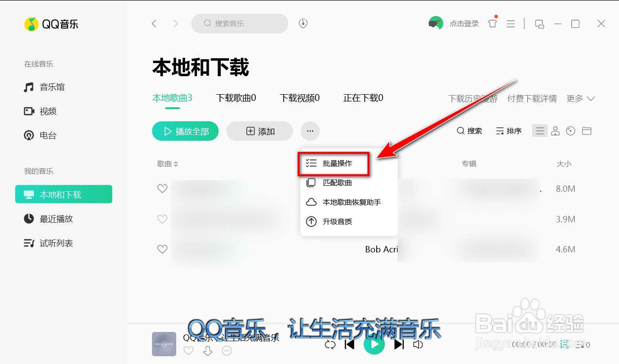Open the volume speaker control
The height and width of the screenshot is (364, 619).
[x=418, y=345]
